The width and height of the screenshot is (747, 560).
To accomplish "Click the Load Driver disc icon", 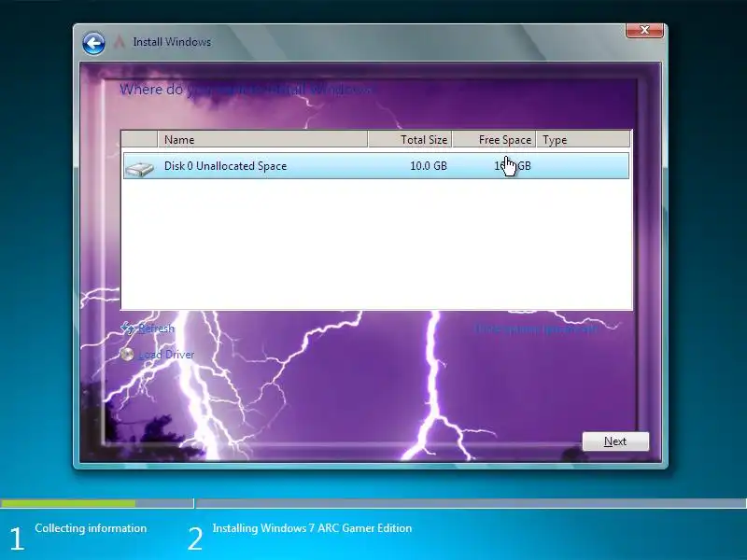I will click(127, 354).
